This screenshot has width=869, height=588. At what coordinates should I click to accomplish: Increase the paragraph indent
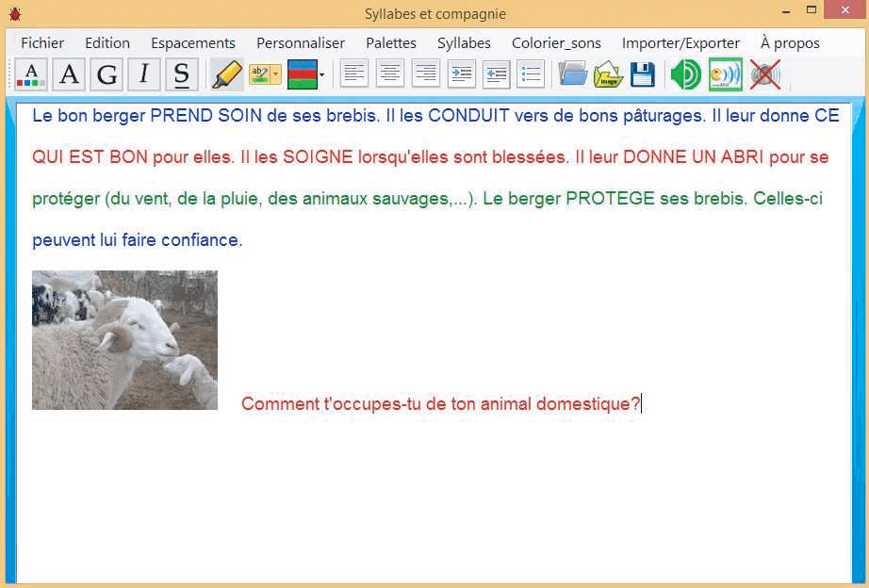[461, 74]
